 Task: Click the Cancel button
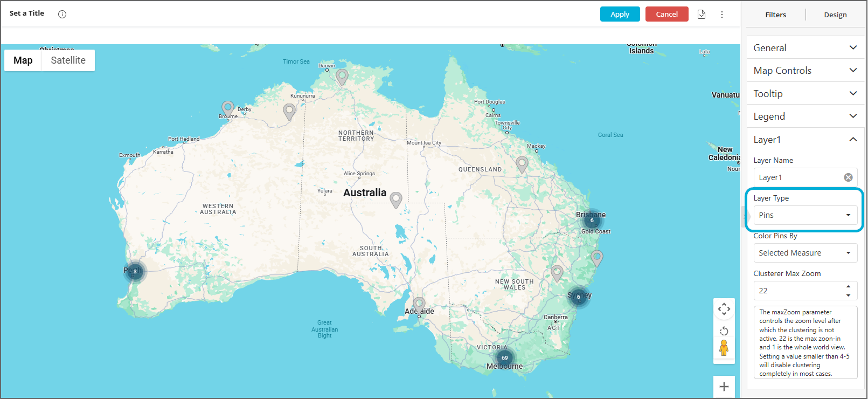tap(666, 15)
